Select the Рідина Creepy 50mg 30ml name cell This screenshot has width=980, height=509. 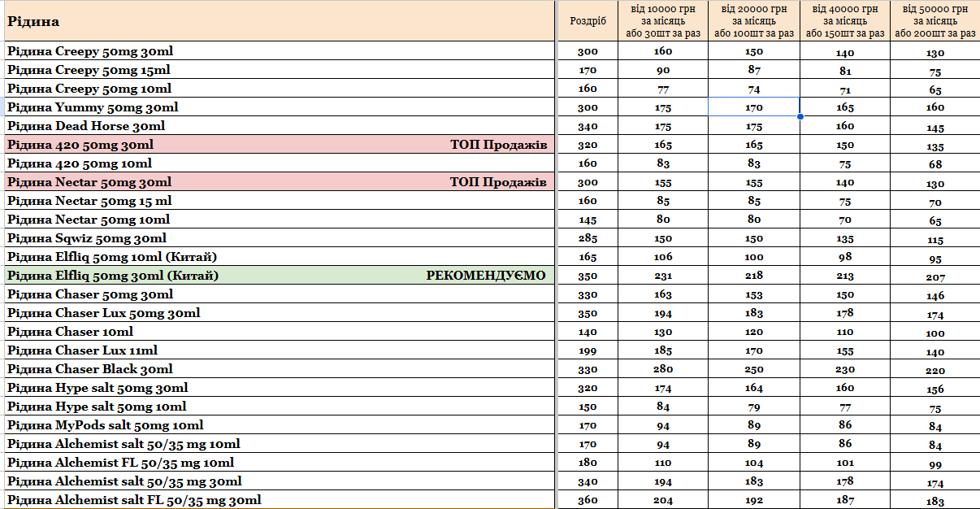coord(90,51)
